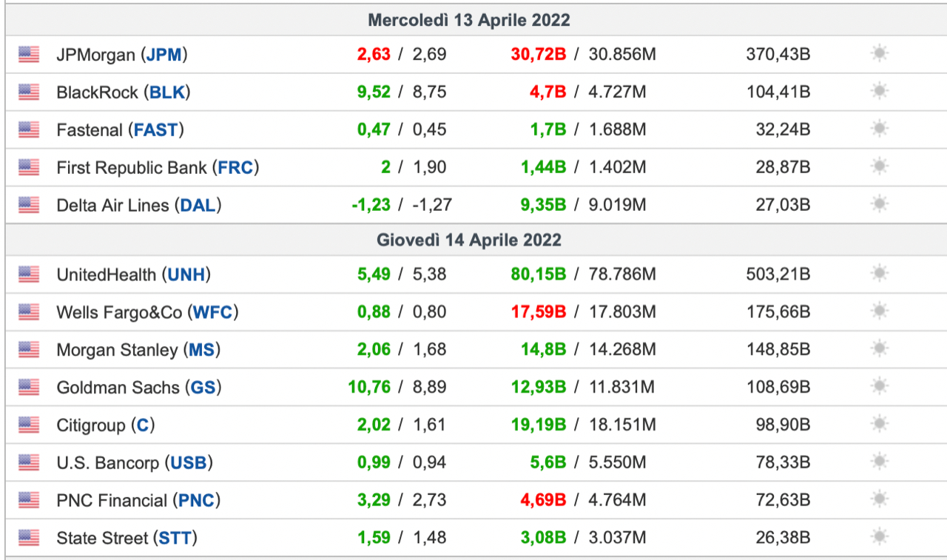Open the BLK ticker link
947x560 pixels.
[167, 92]
